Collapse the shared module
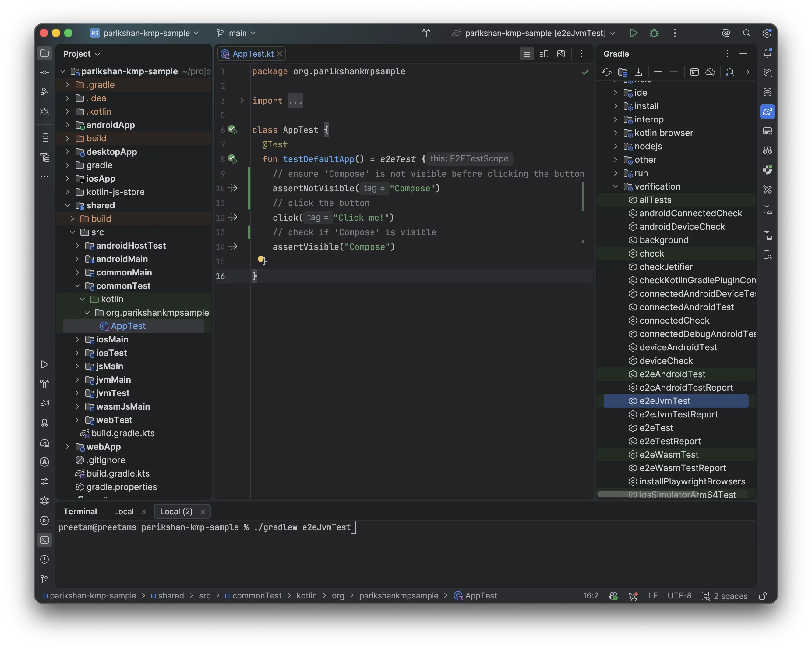 [67, 206]
